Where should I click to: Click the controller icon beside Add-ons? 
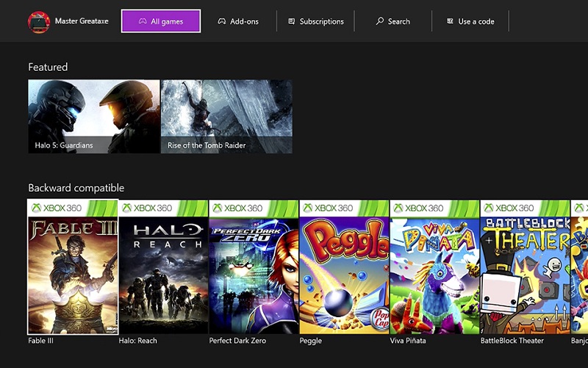tap(222, 21)
